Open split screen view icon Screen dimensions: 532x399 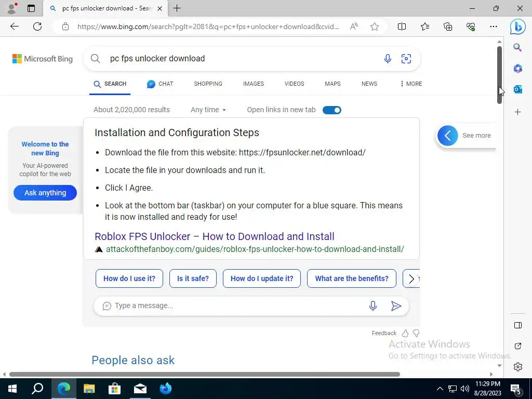click(402, 26)
